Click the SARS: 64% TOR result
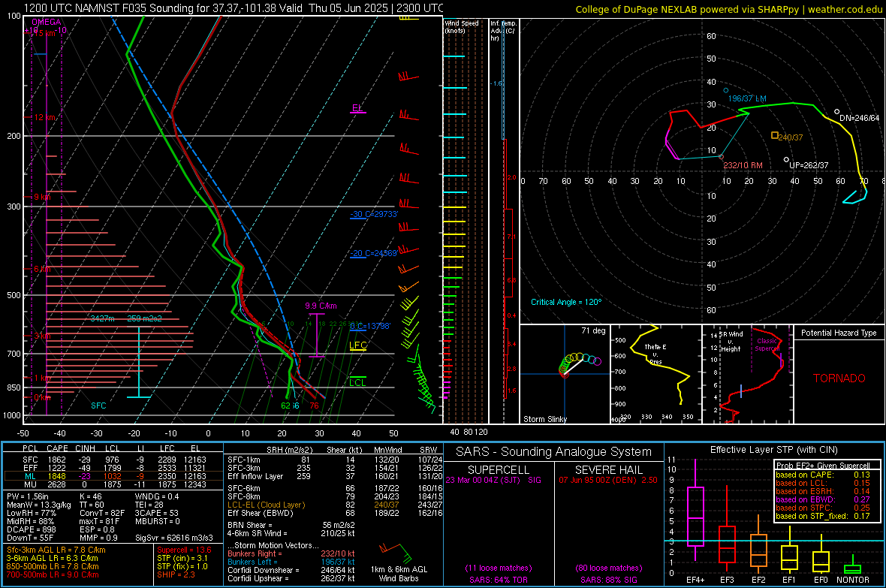This screenshot has height=588, width=886. (x=498, y=580)
